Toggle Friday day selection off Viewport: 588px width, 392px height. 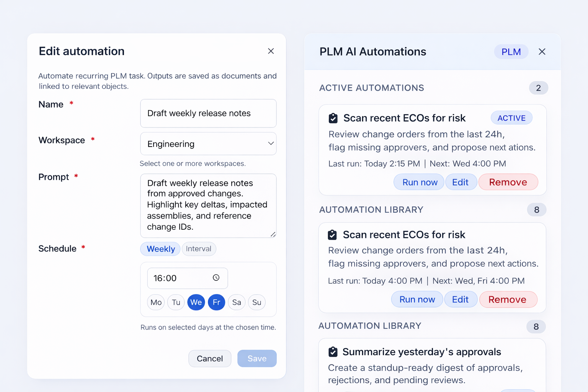coord(216,302)
